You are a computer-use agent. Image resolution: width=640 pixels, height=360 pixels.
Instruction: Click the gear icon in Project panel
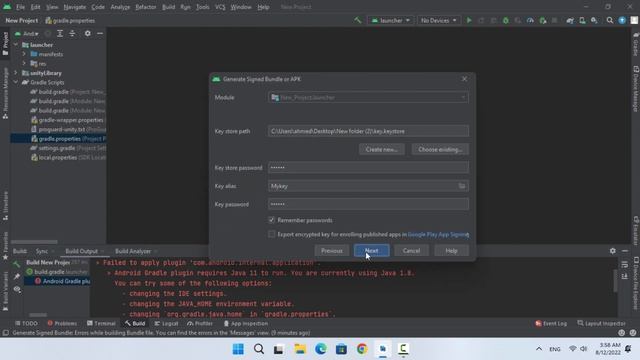point(87,33)
